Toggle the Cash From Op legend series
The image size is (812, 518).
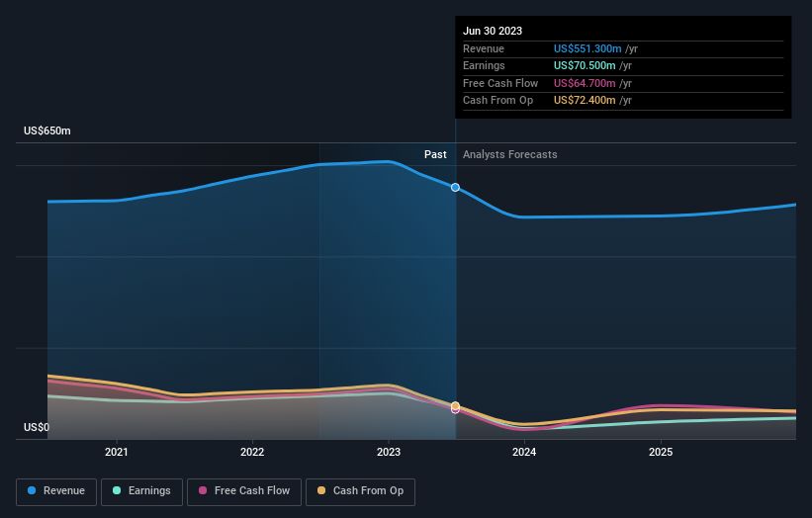360,491
